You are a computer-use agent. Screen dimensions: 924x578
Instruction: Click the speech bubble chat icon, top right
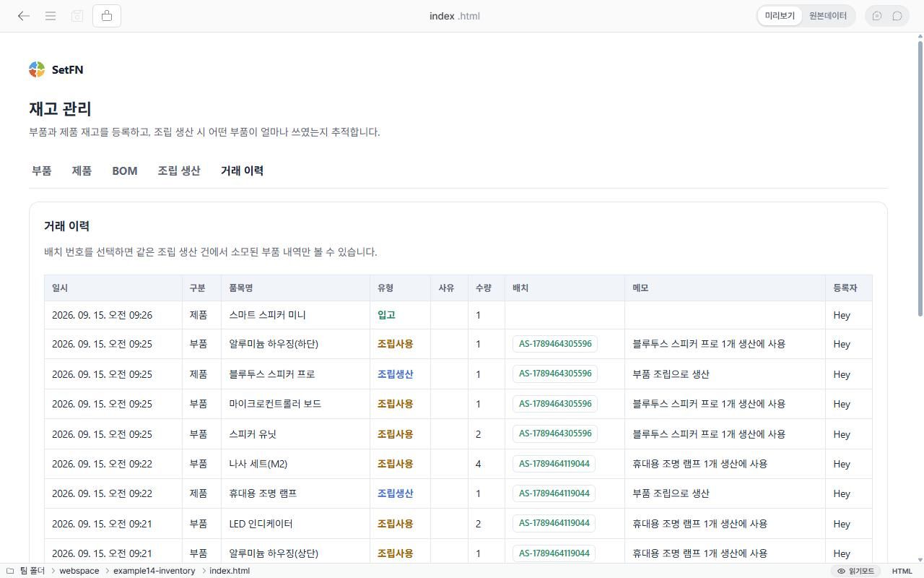click(x=897, y=16)
